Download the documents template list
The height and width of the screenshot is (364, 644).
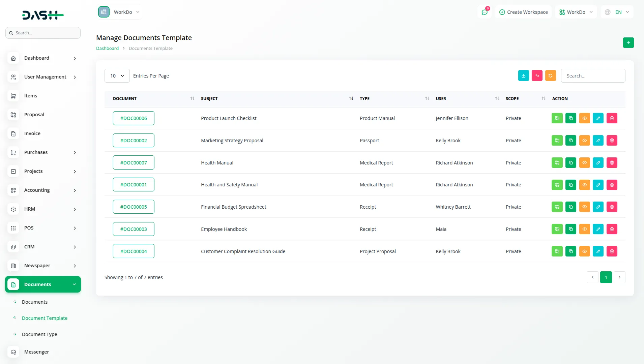pyautogui.click(x=523, y=75)
